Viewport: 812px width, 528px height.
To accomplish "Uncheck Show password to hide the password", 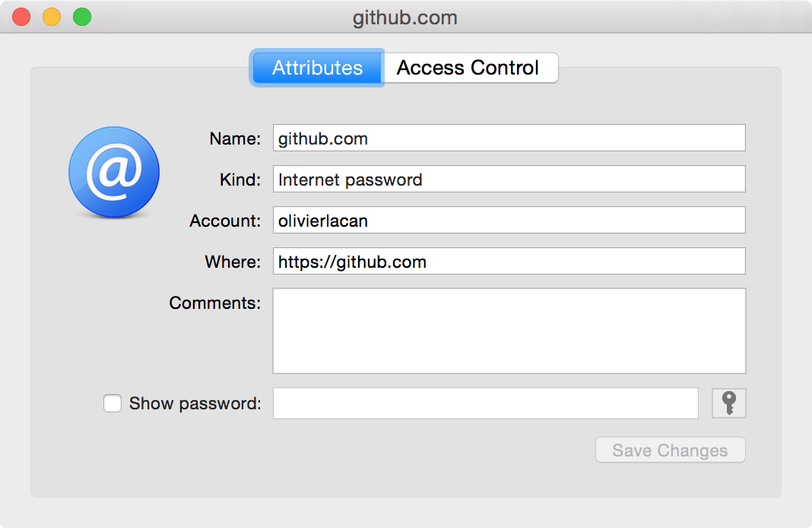I will click(x=112, y=402).
